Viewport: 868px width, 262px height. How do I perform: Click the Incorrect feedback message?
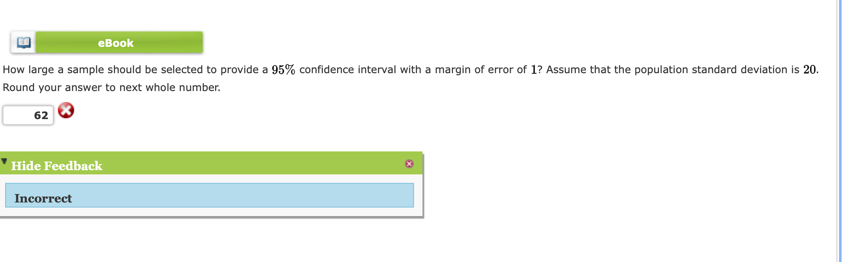point(43,197)
